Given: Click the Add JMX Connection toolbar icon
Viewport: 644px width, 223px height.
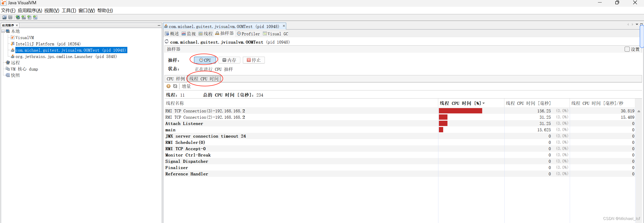Looking at the screenshot, I should point(24,17).
